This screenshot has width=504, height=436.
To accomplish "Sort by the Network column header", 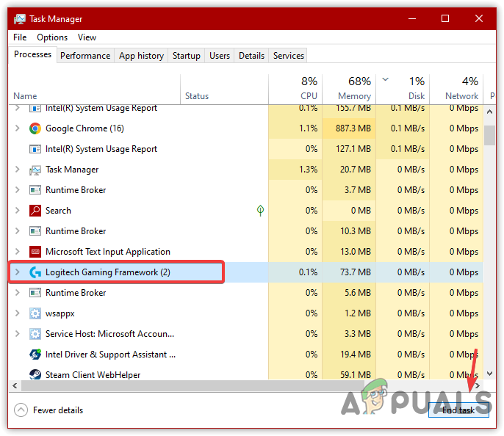I will 456,90.
